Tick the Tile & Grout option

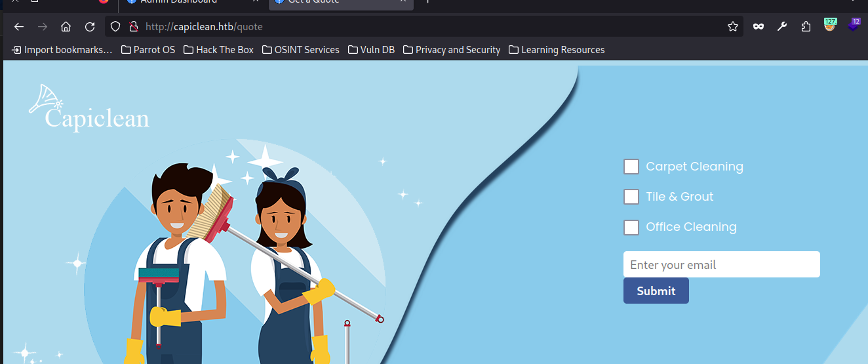click(631, 197)
